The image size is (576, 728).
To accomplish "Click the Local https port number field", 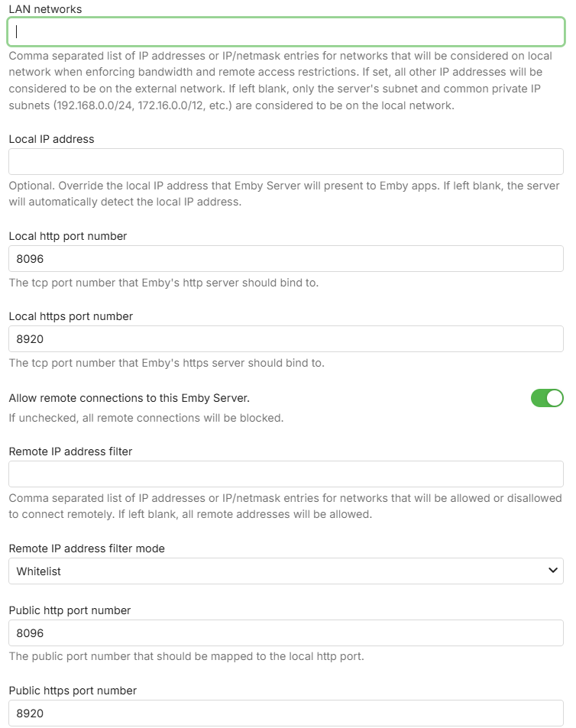I will click(286, 339).
